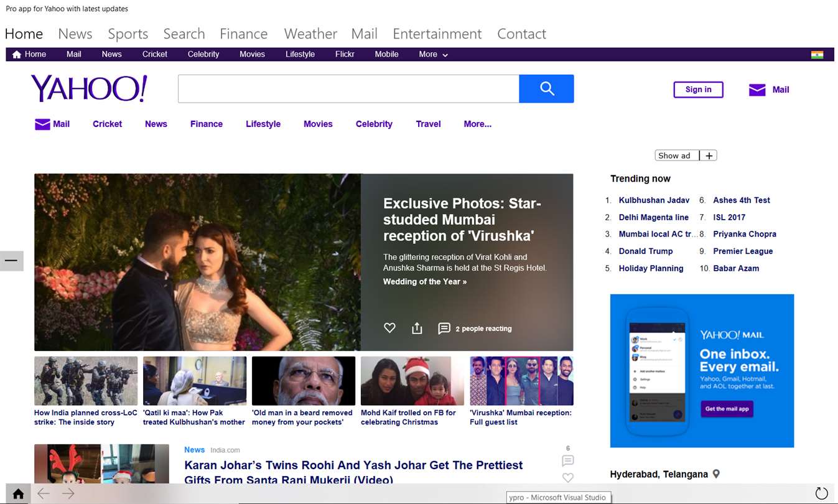The image size is (838, 504).
Task: Click the Get the mail app button
Action: click(x=727, y=409)
